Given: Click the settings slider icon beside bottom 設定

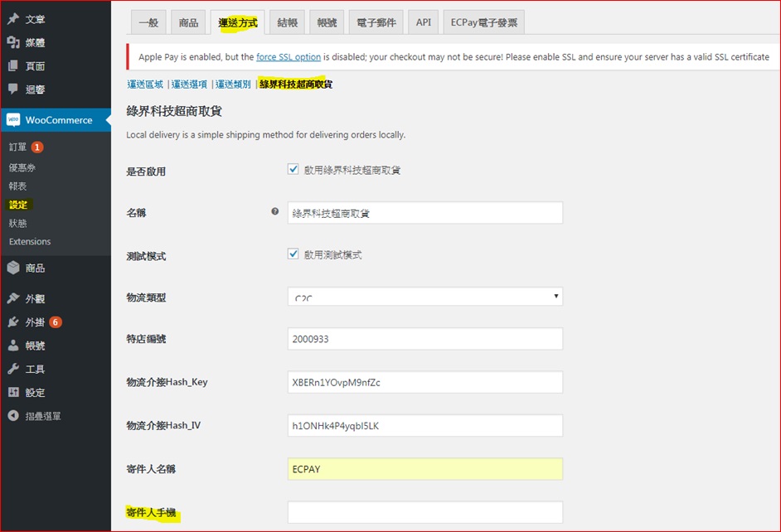Looking at the screenshot, I should [13, 392].
